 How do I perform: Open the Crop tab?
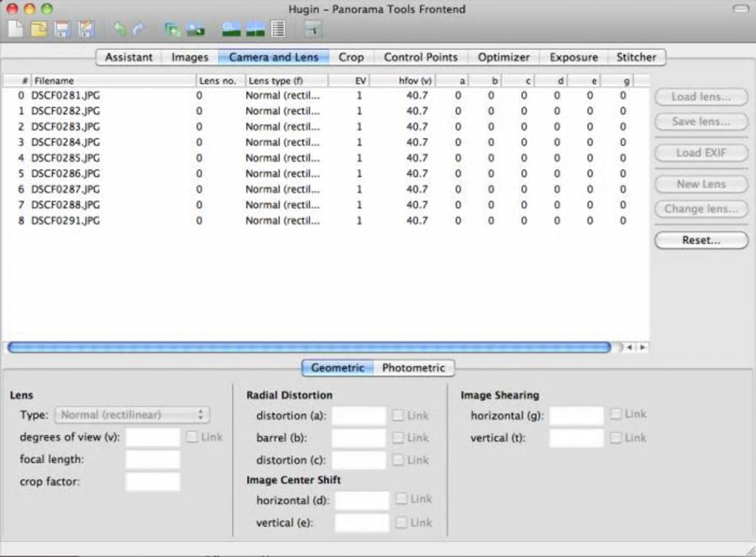(x=351, y=57)
